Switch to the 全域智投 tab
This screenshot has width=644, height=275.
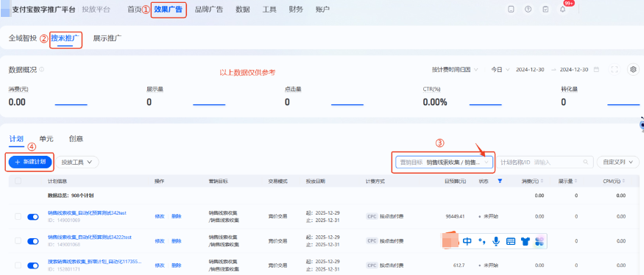coord(23,38)
